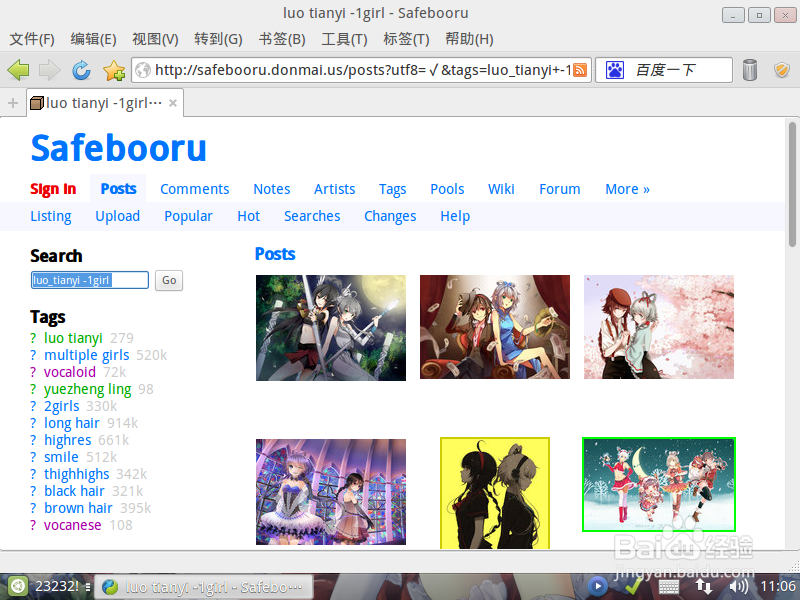Click the keyboard icon in the system tray
This screenshot has width=800, height=600.
tap(668, 587)
